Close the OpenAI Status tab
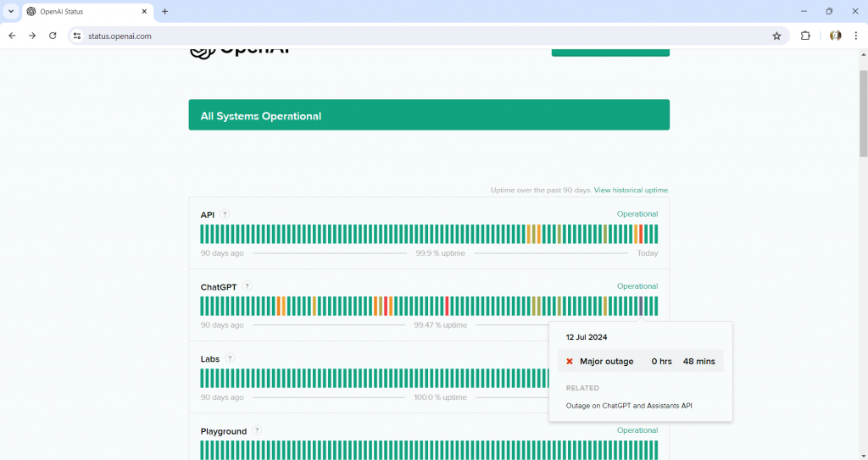The width and height of the screenshot is (868, 460). [x=144, y=12]
